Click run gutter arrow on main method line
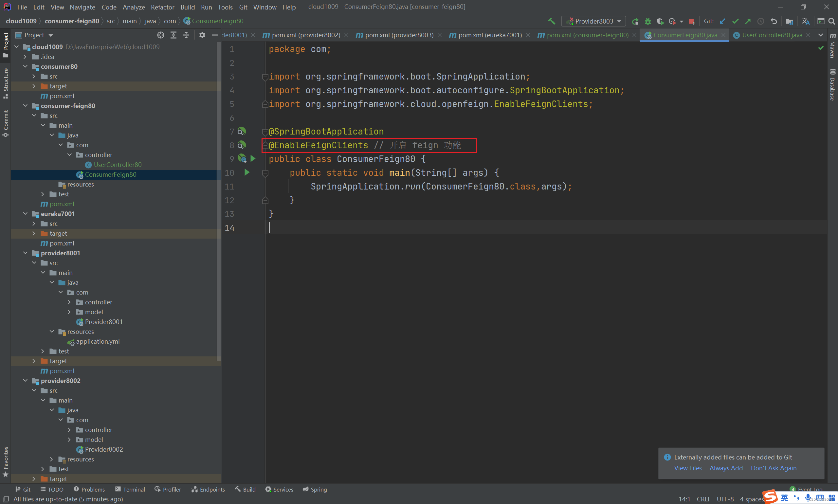Screen dimensions: 838x504 [x=247, y=172]
